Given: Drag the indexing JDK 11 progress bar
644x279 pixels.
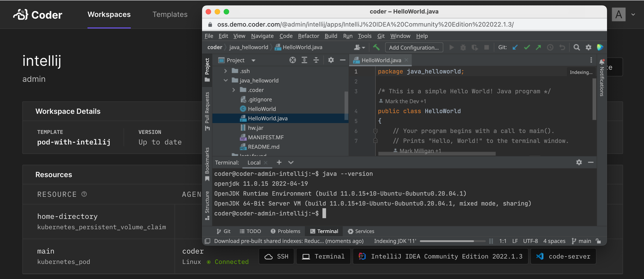Looking at the screenshot, I should (x=452, y=241).
